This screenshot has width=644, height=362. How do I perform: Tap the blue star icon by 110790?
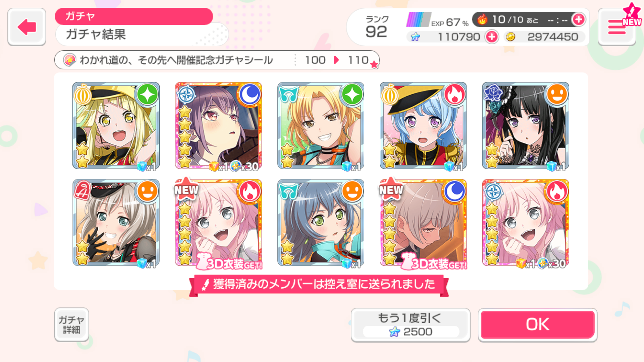tap(415, 37)
